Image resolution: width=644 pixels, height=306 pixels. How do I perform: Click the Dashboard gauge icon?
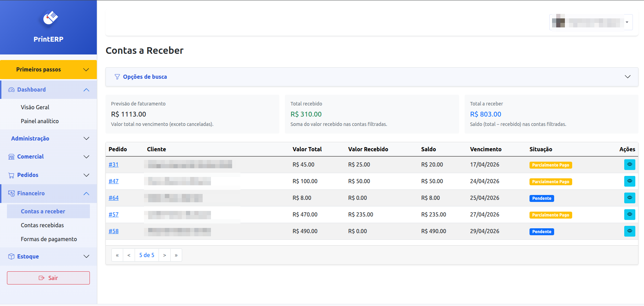tap(11, 90)
